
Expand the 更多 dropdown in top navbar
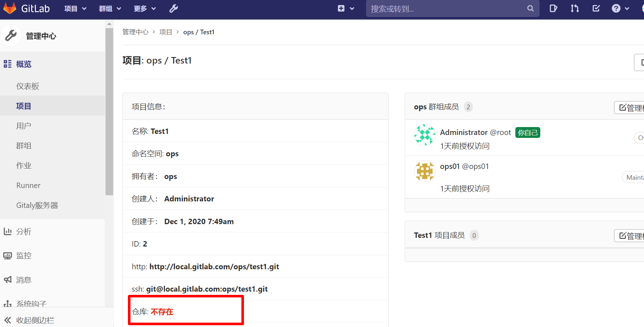click(x=145, y=8)
